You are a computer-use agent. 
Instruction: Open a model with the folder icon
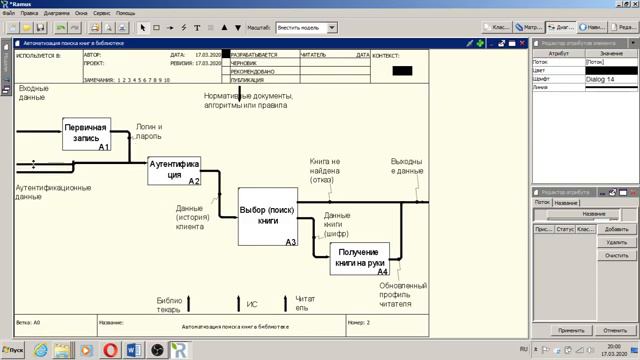coord(27,28)
